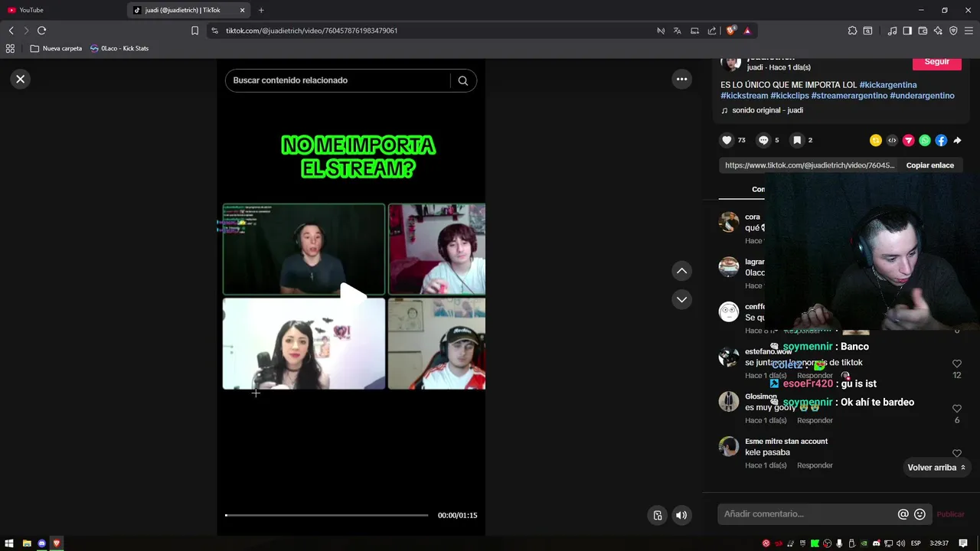Open File Explorer from taskbar
The height and width of the screenshot is (551, 980).
pos(26,543)
